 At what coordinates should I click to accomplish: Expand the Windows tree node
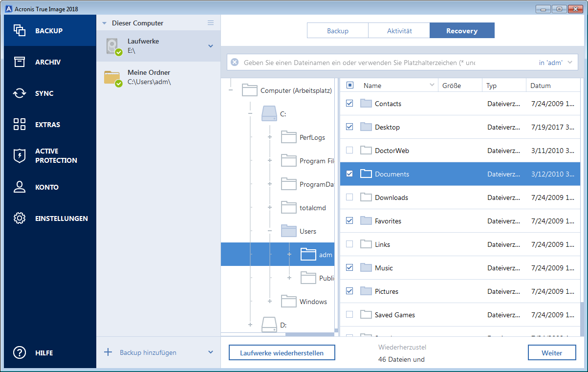pyautogui.click(x=270, y=302)
